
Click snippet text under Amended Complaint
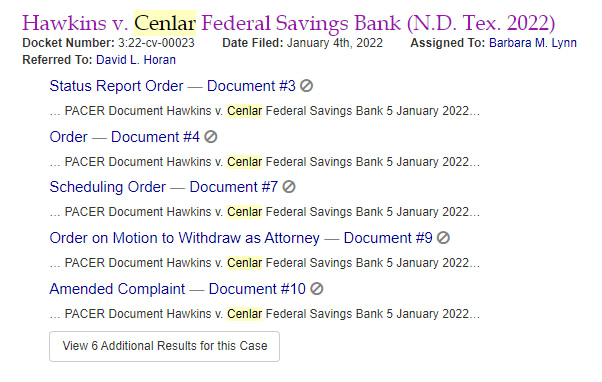coord(265,314)
